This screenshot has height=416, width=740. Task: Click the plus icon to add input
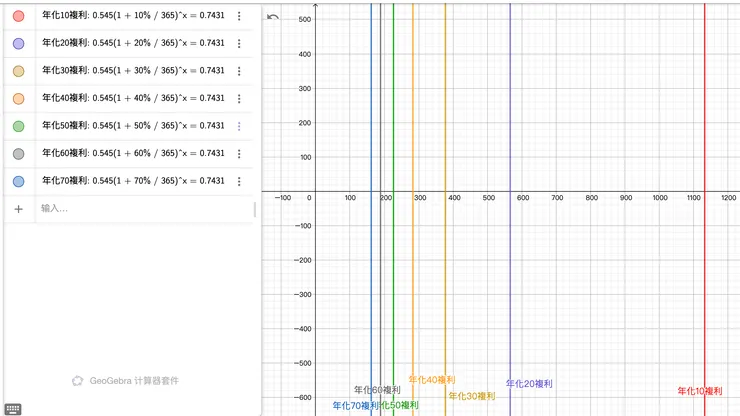[18, 209]
